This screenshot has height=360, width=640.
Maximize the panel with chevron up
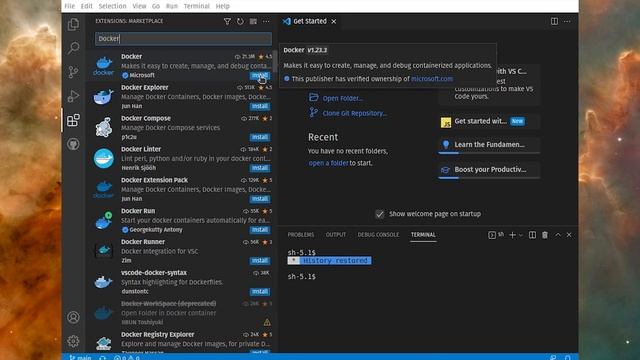coord(558,235)
